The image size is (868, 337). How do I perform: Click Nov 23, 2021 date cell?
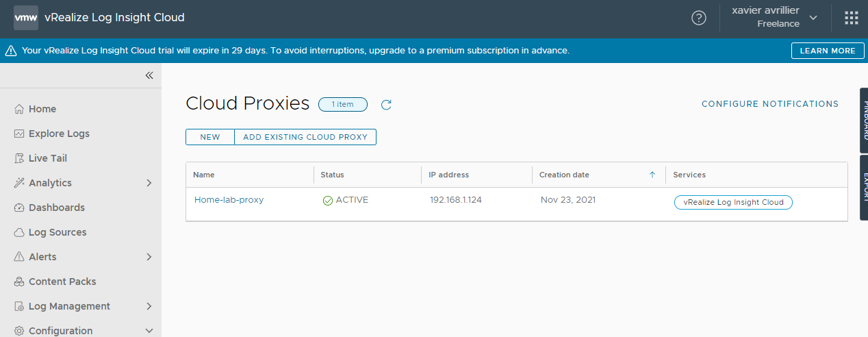tap(568, 200)
